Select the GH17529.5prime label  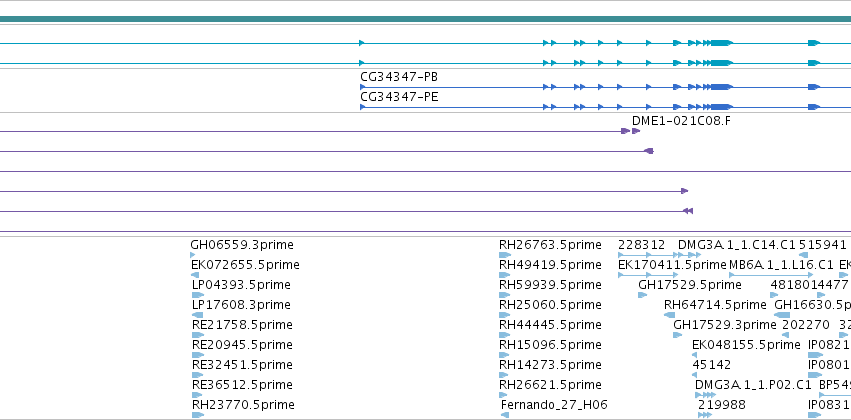(x=690, y=285)
